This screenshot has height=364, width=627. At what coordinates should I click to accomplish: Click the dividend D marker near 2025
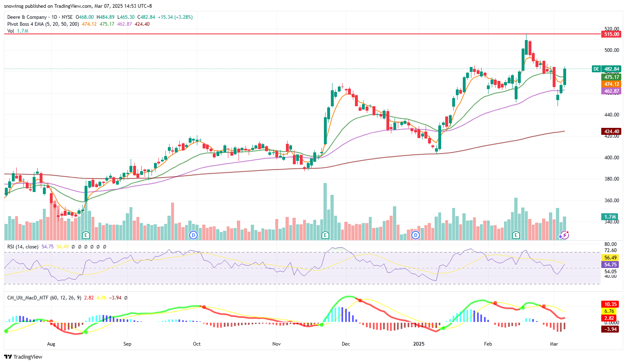415,235
